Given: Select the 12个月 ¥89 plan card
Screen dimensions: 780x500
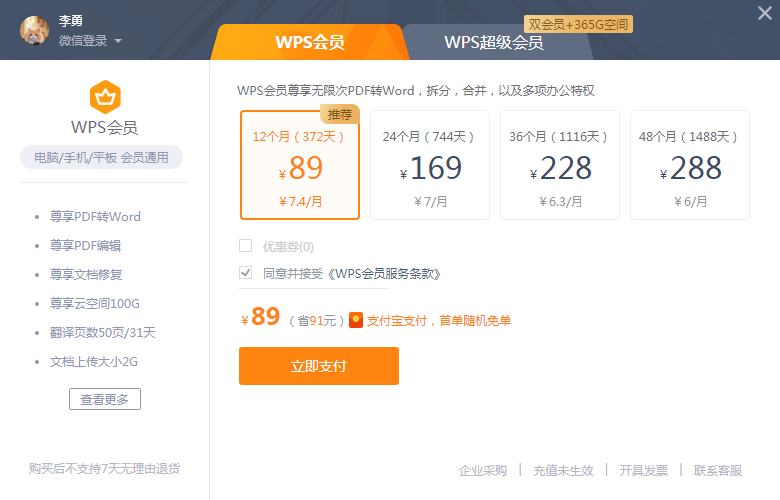Looking at the screenshot, I should click(300, 165).
